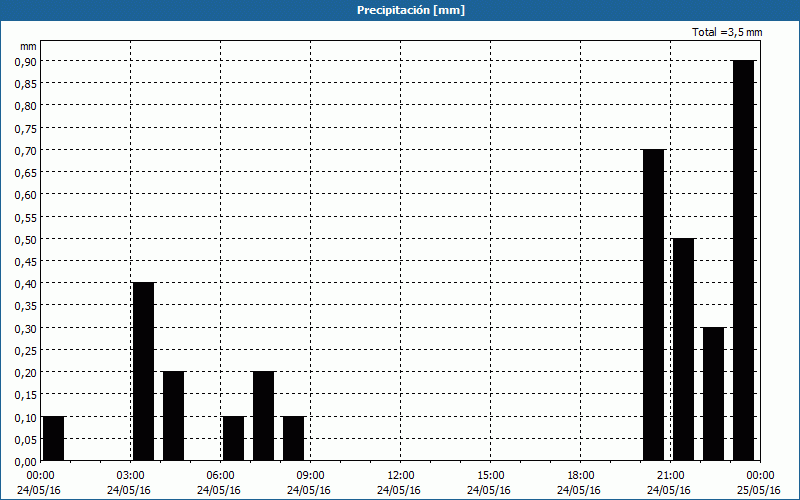Click the 0,70 y-axis label
800x500 pixels.
[x=26, y=151]
